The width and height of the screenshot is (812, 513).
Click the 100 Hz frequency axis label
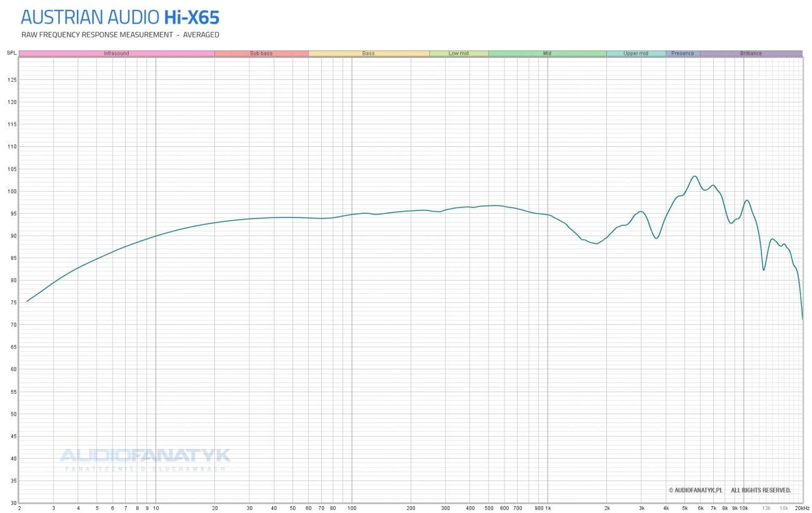351,509
